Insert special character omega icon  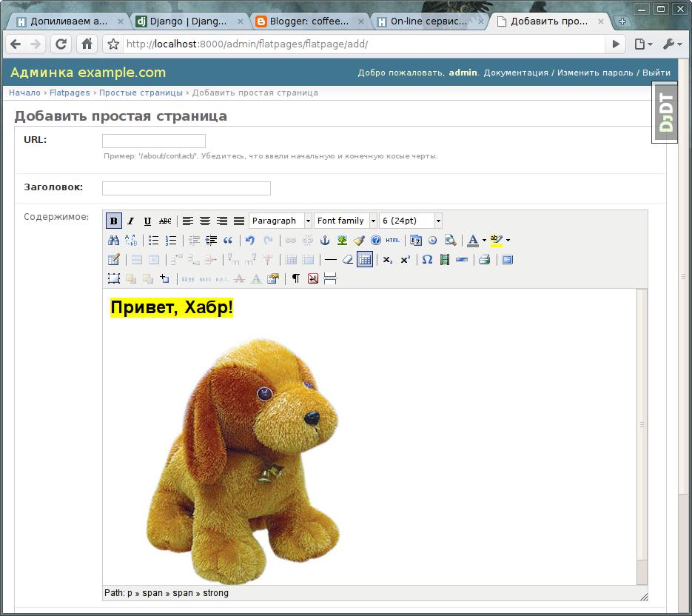[x=427, y=260]
